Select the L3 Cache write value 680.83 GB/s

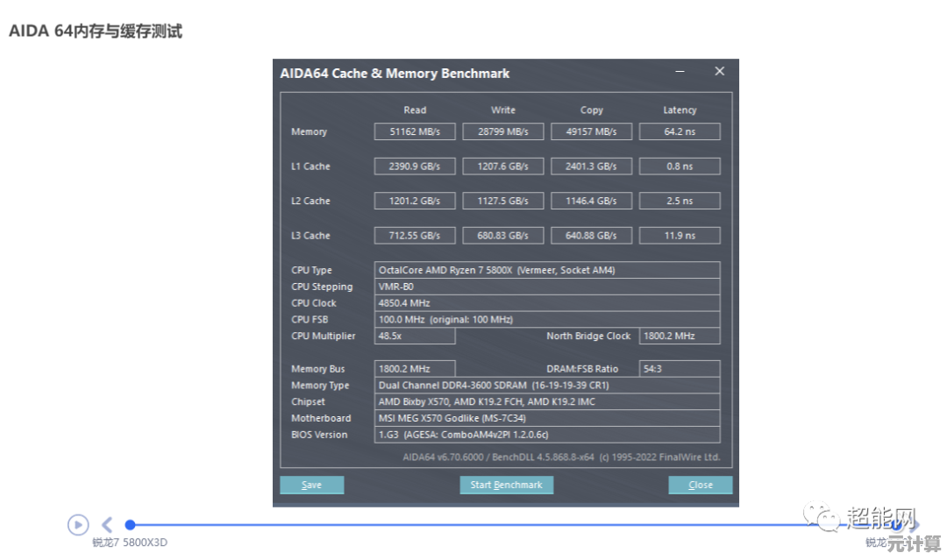point(503,236)
